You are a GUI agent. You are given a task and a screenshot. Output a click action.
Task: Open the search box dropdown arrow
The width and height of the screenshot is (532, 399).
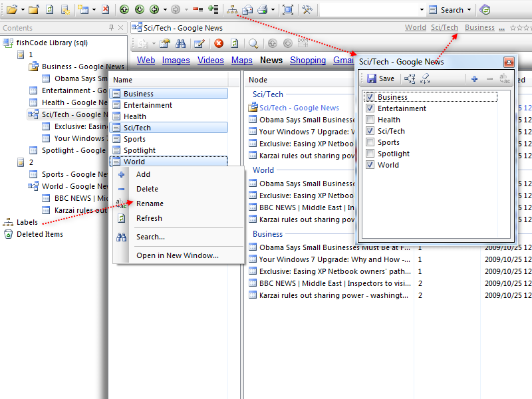click(x=422, y=10)
